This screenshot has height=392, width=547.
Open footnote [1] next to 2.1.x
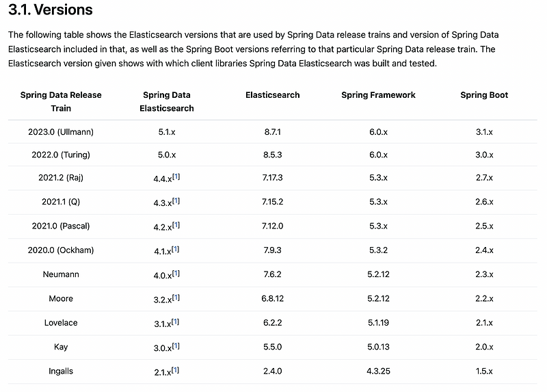pos(176,369)
